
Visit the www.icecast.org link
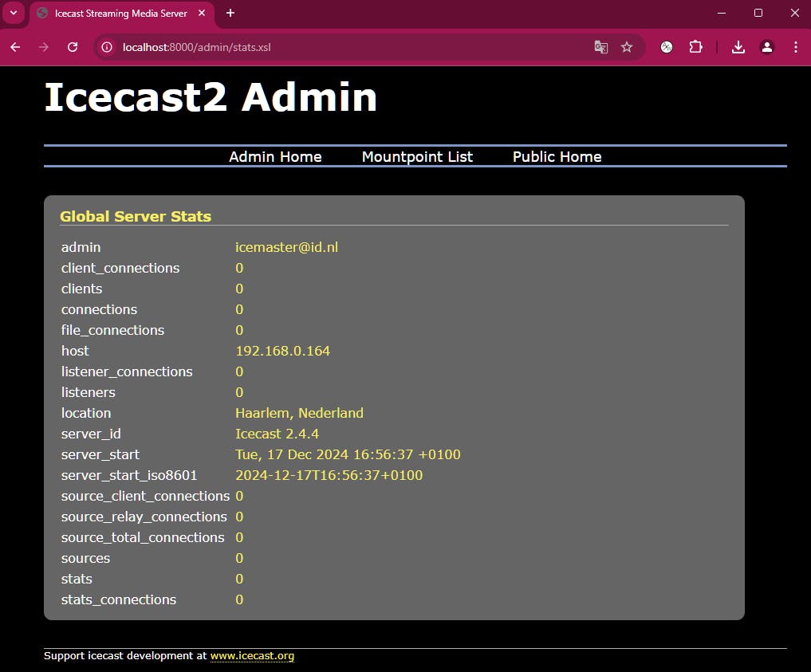(x=253, y=655)
